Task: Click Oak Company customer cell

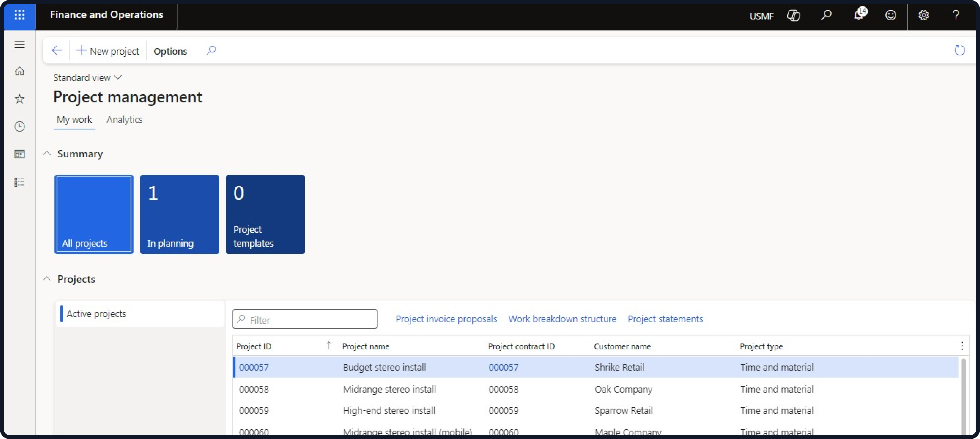Action: (623, 389)
